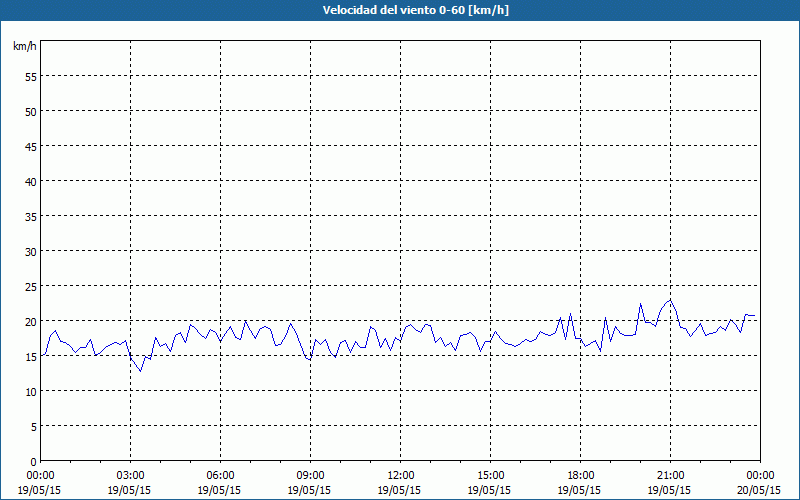Click the 21:00 time axis label
800x500 pixels.
[x=670, y=476]
